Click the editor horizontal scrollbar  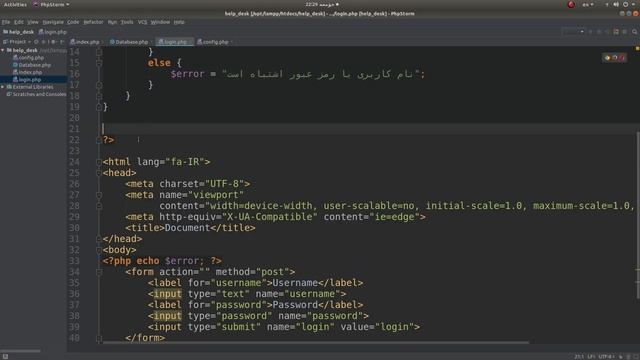click(316, 342)
